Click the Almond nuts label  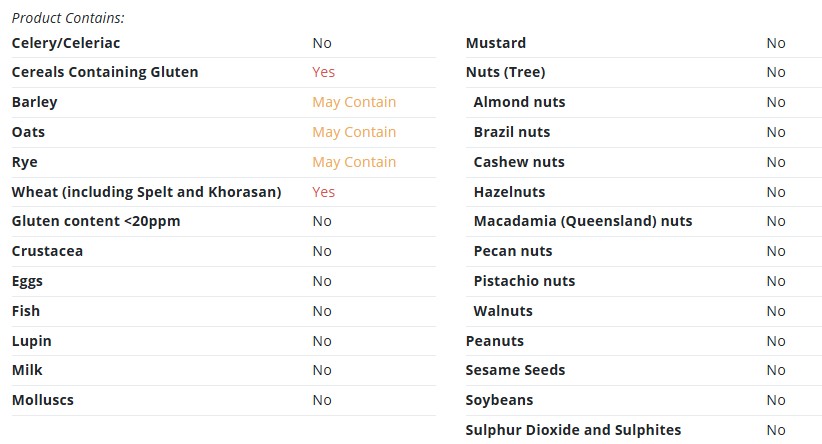pyautogui.click(x=519, y=102)
